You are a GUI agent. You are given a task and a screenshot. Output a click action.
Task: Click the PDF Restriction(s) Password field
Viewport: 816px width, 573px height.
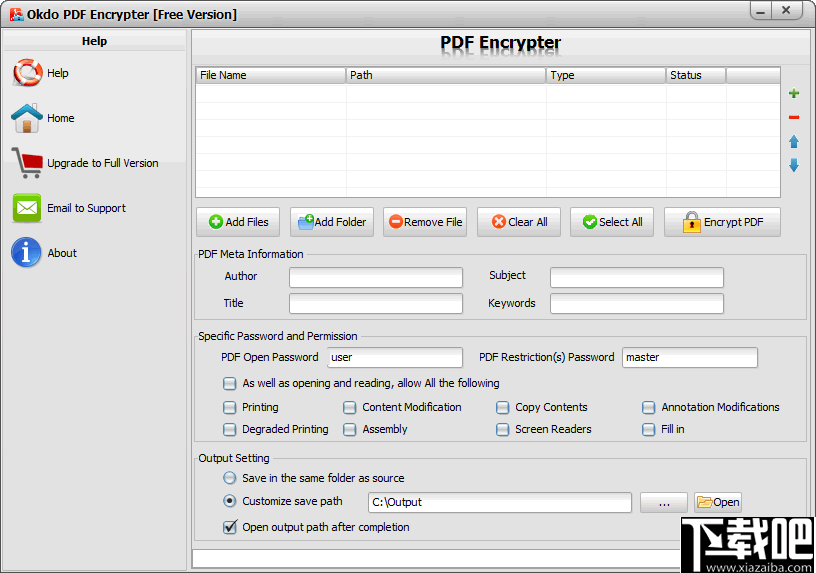[690, 358]
